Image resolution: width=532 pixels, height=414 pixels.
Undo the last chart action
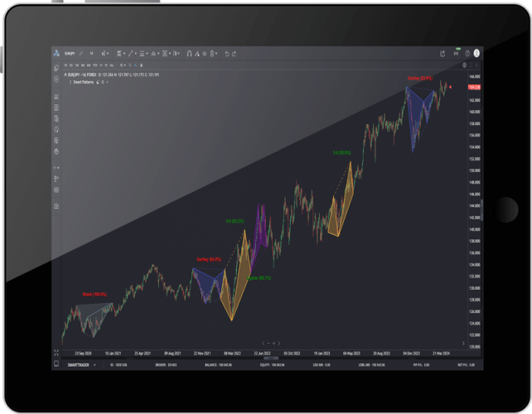pyautogui.click(x=227, y=54)
